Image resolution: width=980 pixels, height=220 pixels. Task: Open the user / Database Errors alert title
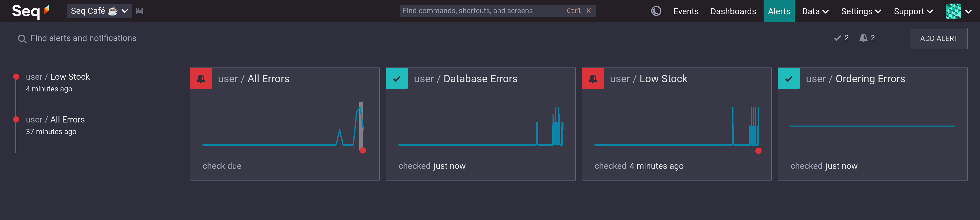click(466, 78)
